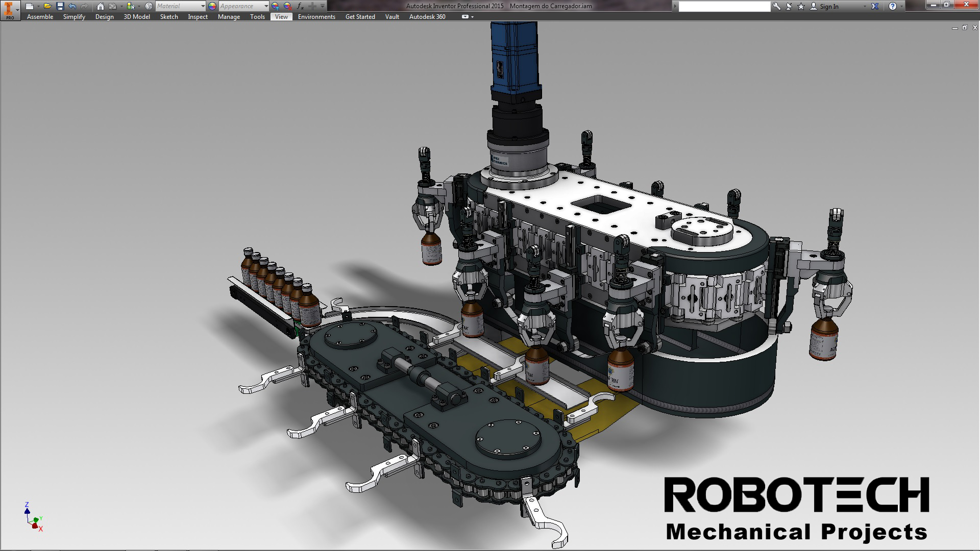The width and height of the screenshot is (980, 551).
Task: Open the Tools ribbon tab
Action: [257, 17]
